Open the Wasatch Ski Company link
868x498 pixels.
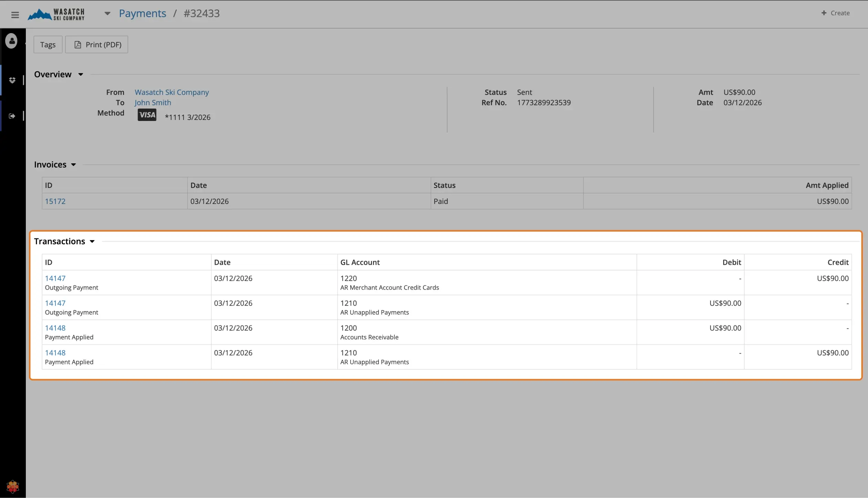pyautogui.click(x=172, y=92)
